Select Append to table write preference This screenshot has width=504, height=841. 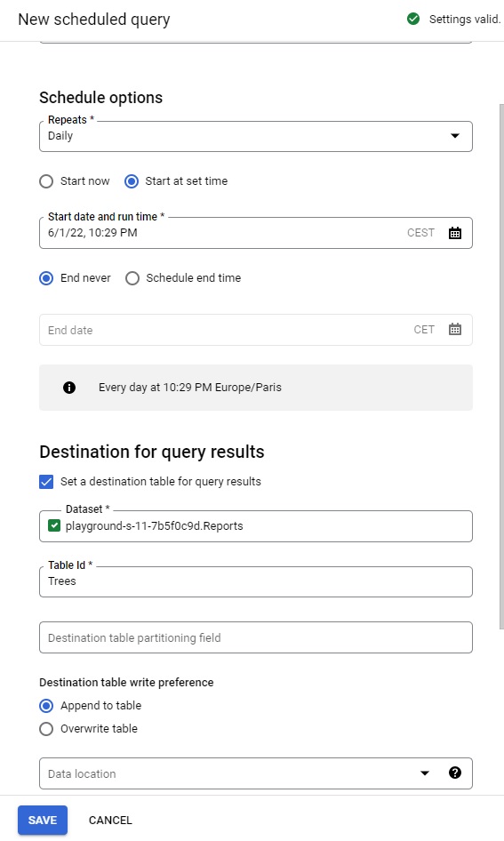pyautogui.click(x=46, y=706)
